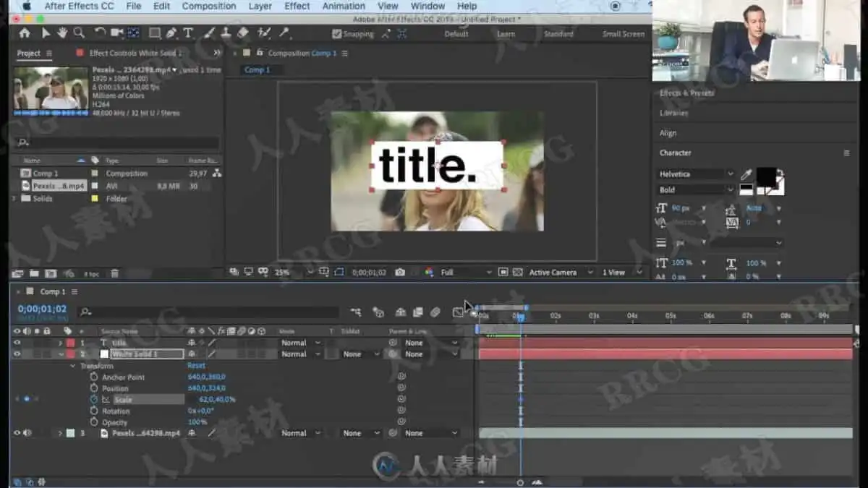Hide the White Solid 1 layer eye
868x488 pixels.
pos(17,354)
